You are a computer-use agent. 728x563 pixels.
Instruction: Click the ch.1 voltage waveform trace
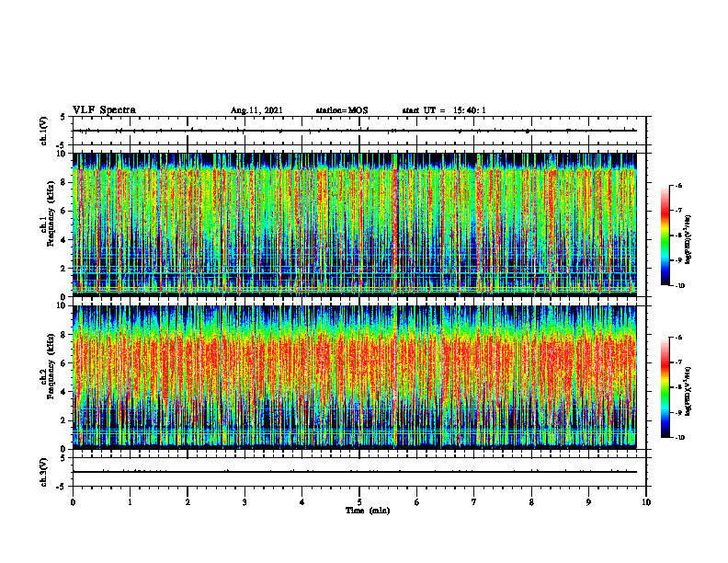click(x=354, y=131)
